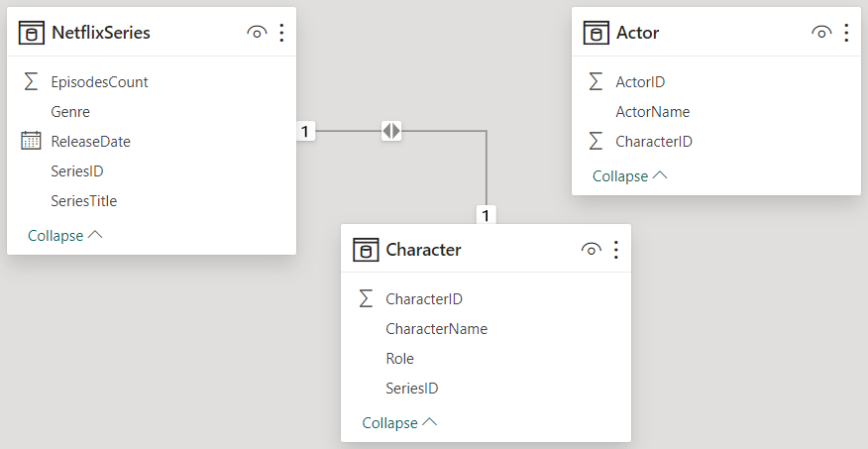
Task: Open the Actor table's three-dot menu
Action: (x=846, y=33)
